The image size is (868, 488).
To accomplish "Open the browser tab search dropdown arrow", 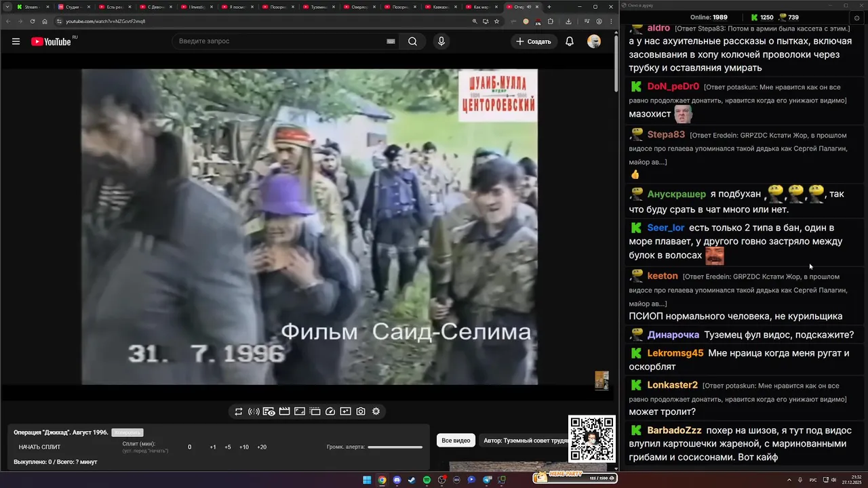I will 7,7.
